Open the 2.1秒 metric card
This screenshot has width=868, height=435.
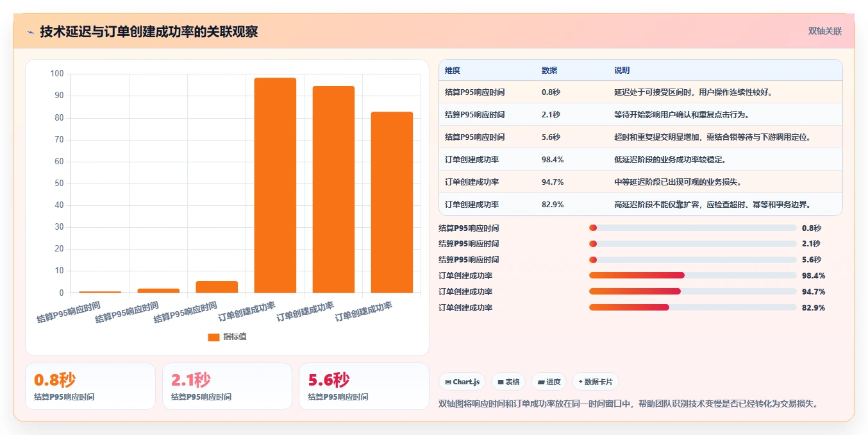click(x=227, y=386)
